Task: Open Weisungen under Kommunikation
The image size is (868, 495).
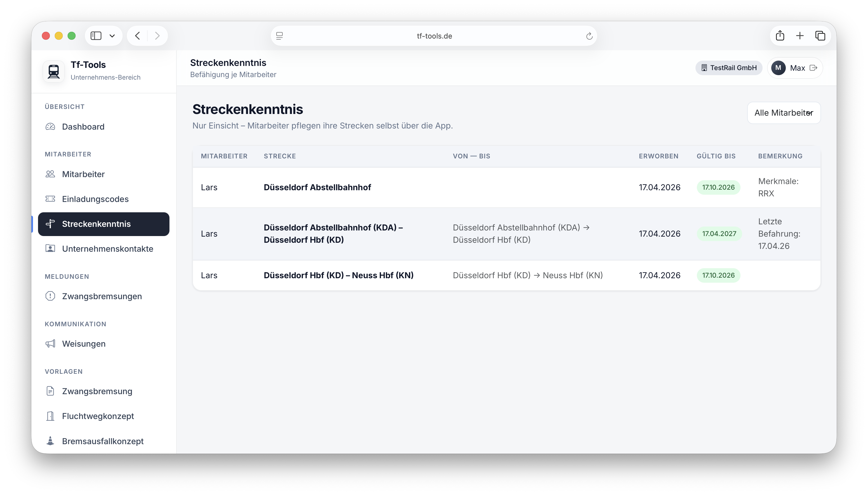Action: [84, 344]
